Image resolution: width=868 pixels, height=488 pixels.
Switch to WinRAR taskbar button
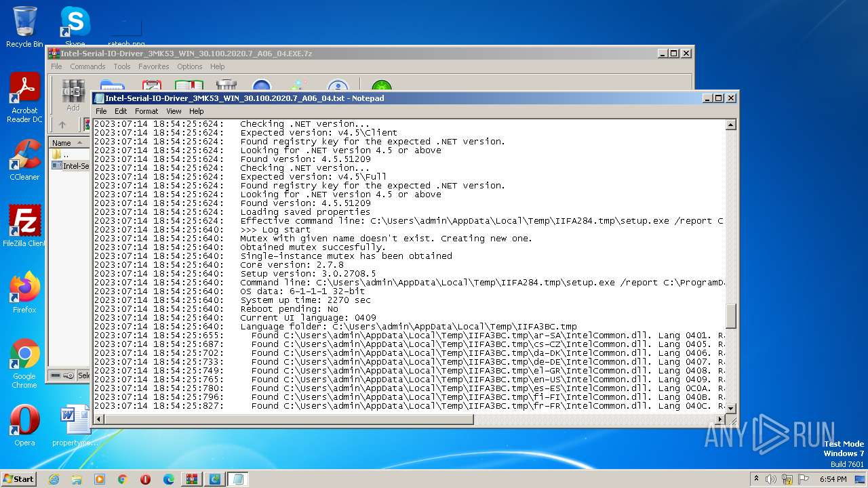pos(192,479)
